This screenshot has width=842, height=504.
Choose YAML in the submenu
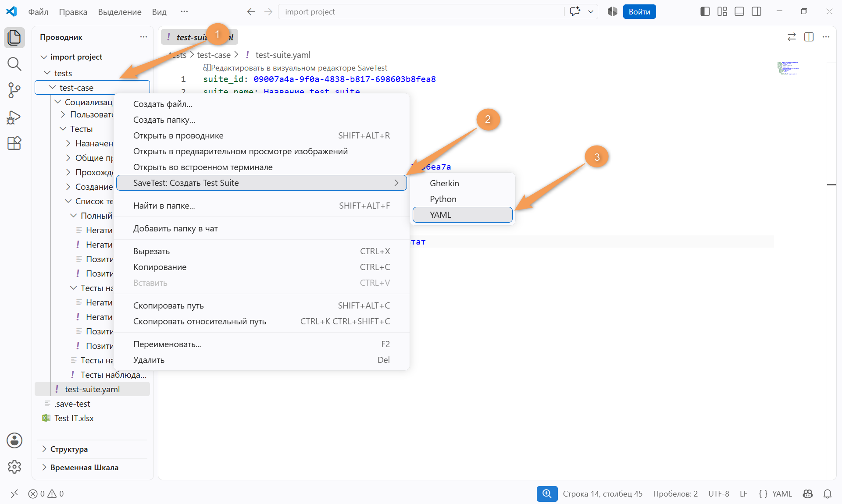tap(462, 215)
